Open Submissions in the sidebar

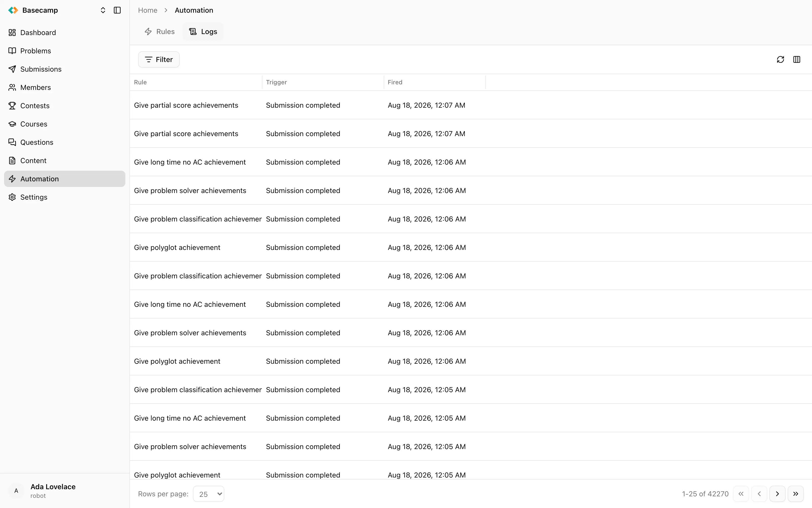64,69
